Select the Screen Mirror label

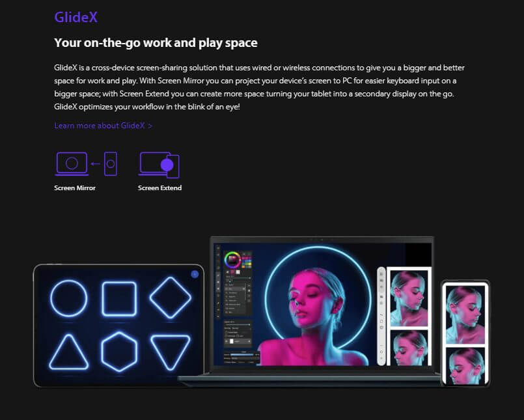75,188
